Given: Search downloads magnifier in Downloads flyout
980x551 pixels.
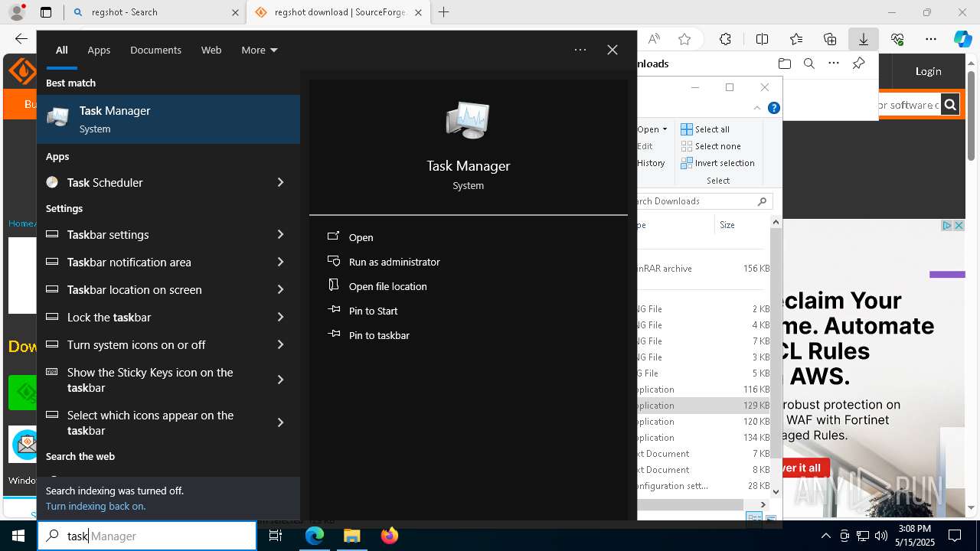Looking at the screenshot, I should pyautogui.click(x=808, y=64).
